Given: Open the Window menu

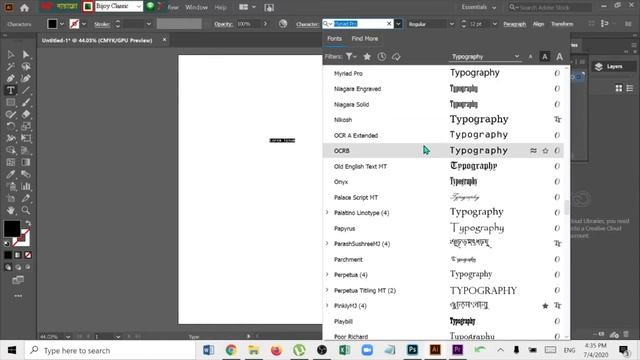Looking at the screenshot, I should tap(196, 7).
